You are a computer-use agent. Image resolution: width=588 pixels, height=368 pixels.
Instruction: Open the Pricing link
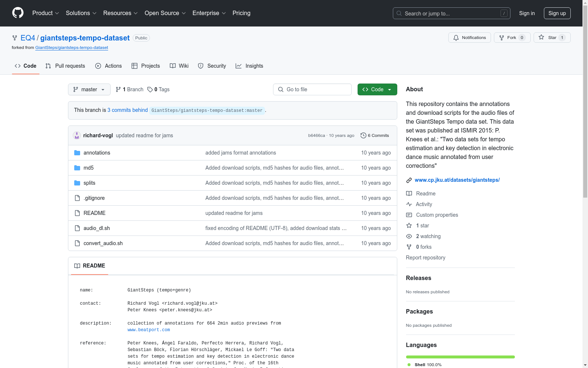pyautogui.click(x=241, y=13)
